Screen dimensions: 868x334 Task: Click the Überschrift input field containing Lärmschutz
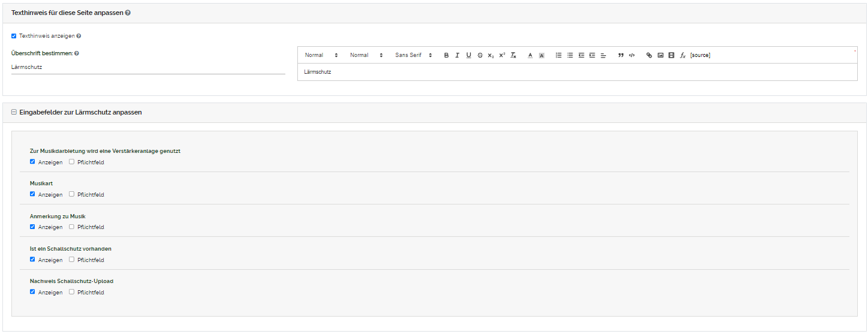147,67
